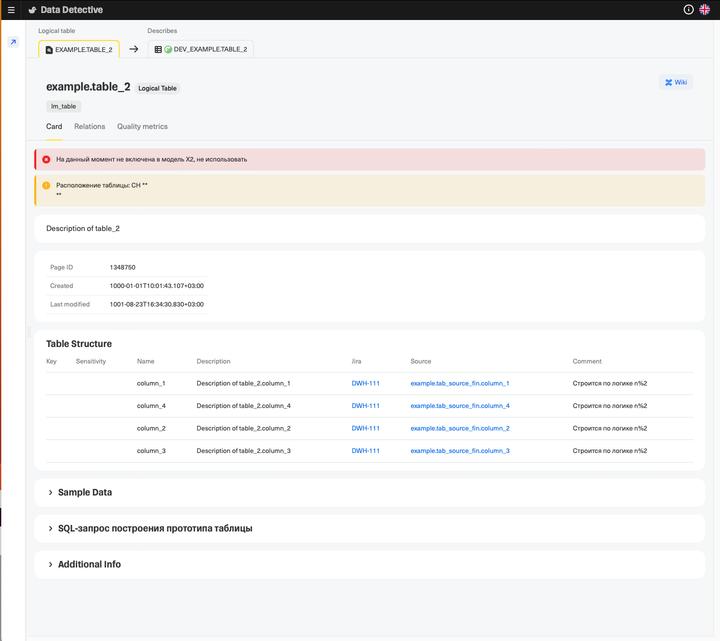Open source example.tab_source_fin.column_1 link
The width and height of the screenshot is (720, 641).
(x=460, y=383)
